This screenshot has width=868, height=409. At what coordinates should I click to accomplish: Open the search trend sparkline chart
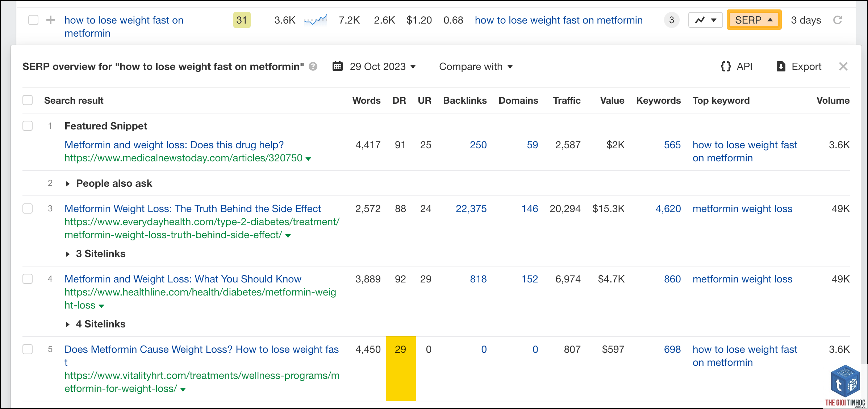pos(316,20)
